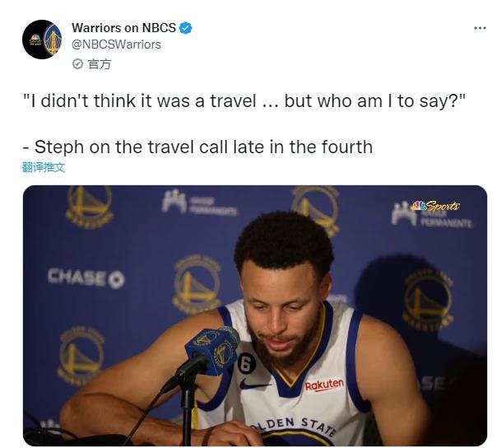The width and height of the screenshot is (497, 448).
Task: Click the NBC Sports watermark in video
Action: click(x=434, y=206)
